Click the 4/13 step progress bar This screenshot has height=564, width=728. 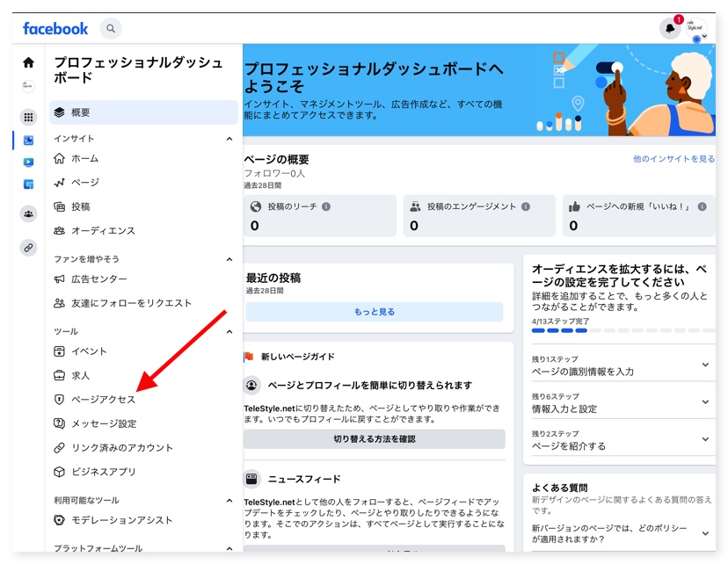(621, 331)
